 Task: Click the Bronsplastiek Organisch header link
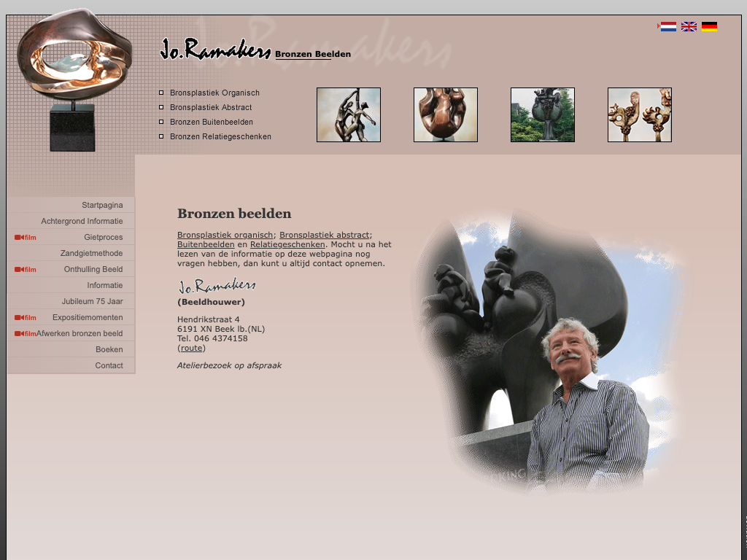pos(214,93)
